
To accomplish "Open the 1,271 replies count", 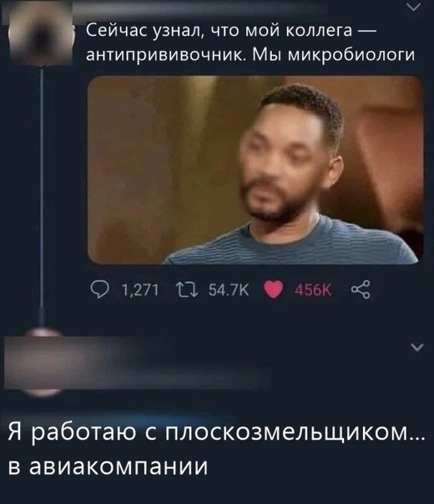I will pos(140,290).
